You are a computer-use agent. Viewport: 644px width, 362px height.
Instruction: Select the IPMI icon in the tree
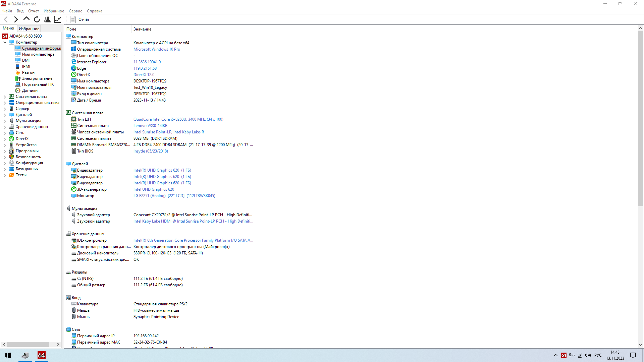[18, 66]
